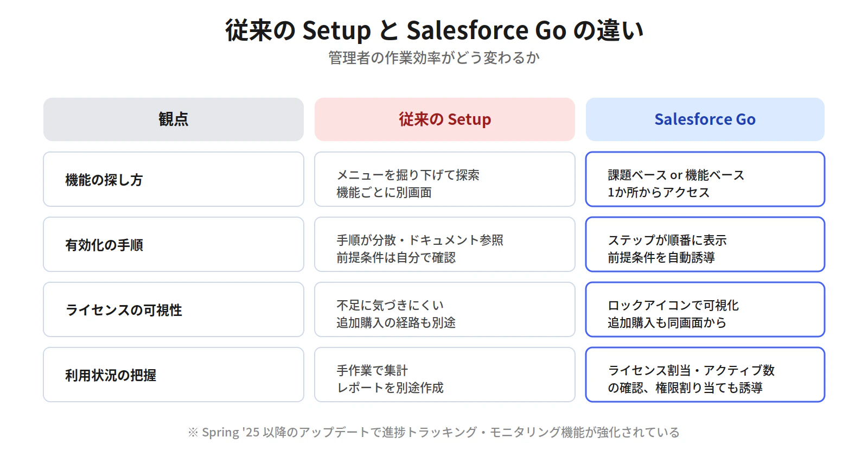Select the Salesforce Go column header
The height and width of the screenshot is (456, 868).
(705, 119)
